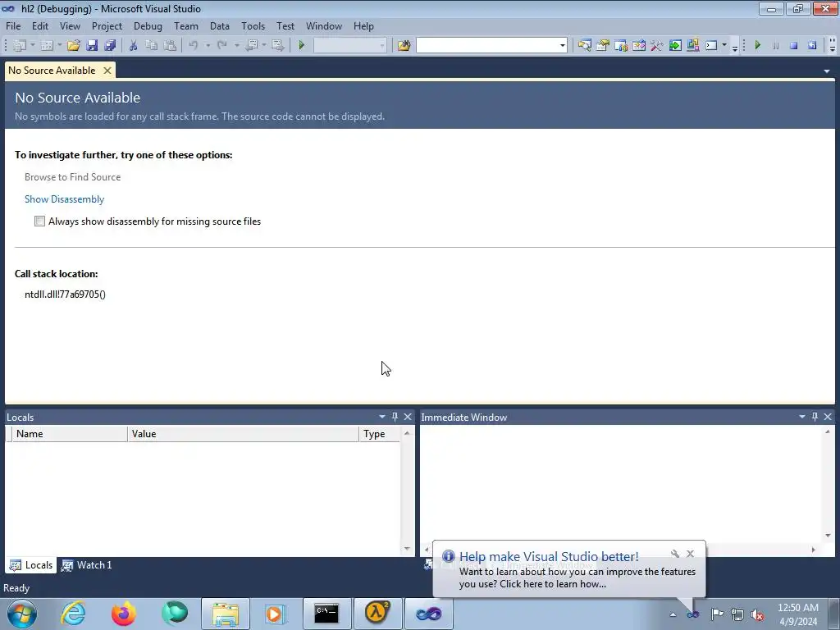This screenshot has width=840, height=630.
Task: Open the Properties Window toolbar icon
Action: point(603,46)
